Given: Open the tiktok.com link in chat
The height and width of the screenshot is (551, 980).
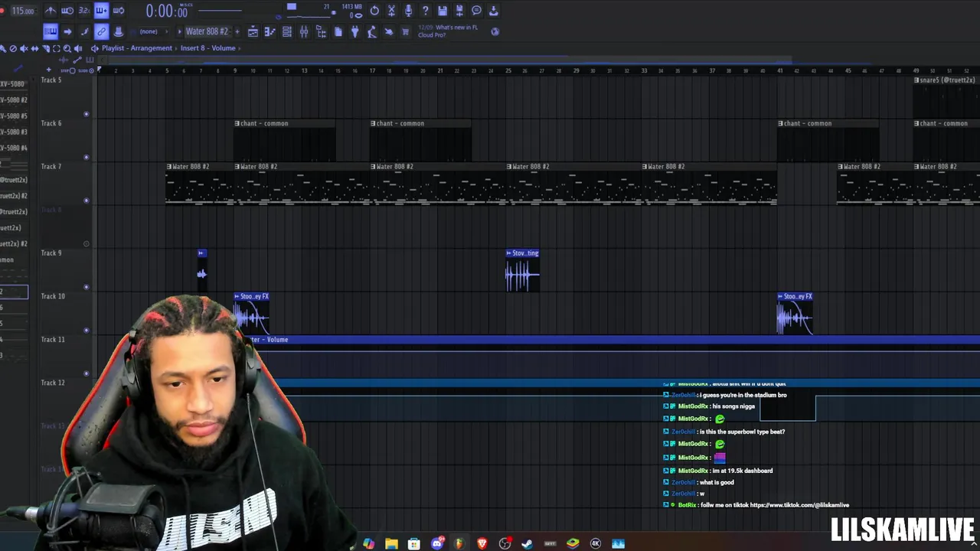Looking at the screenshot, I should pos(799,505).
